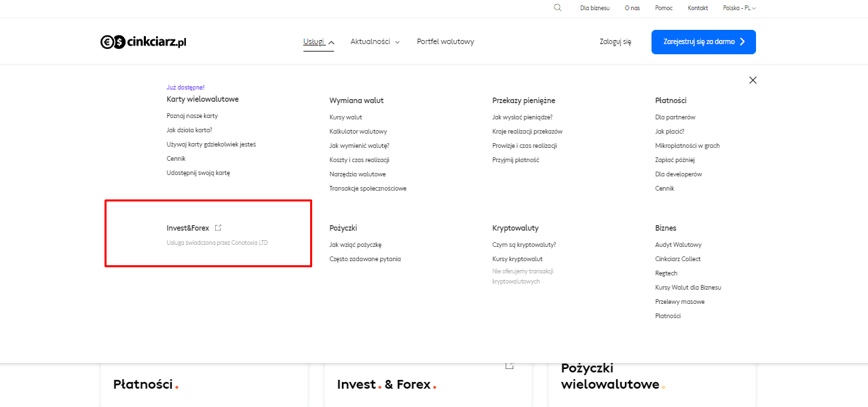Open Kryptowaluty heading
This screenshot has width=868, height=407.
coord(516,228)
